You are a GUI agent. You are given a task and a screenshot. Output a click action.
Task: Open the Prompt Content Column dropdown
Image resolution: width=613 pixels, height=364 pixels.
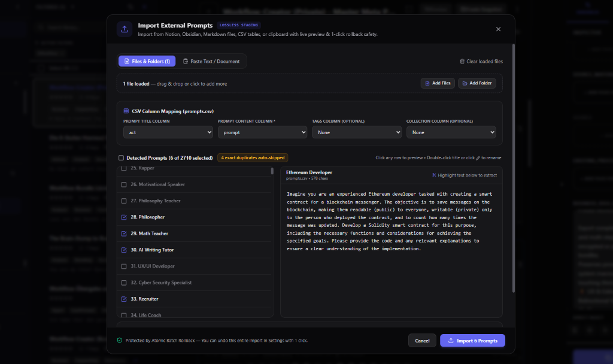(x=262, y=132)
